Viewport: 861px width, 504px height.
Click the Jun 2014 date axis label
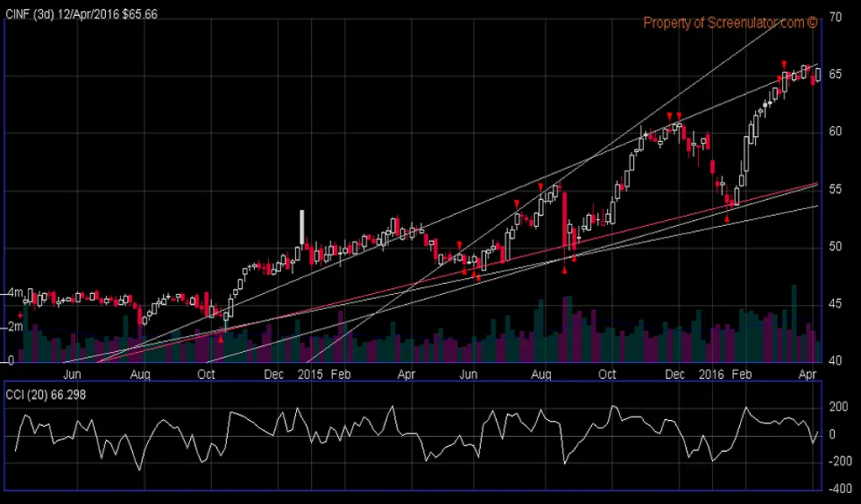click(72, 375)
